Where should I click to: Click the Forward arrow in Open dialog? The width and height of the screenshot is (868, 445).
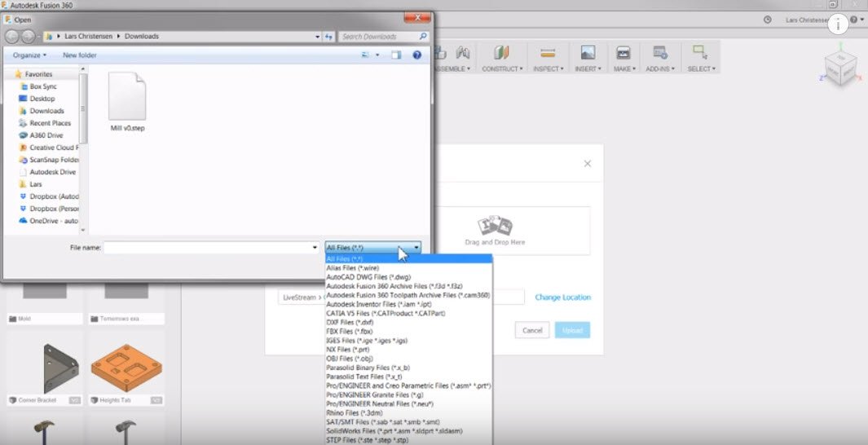28,37
